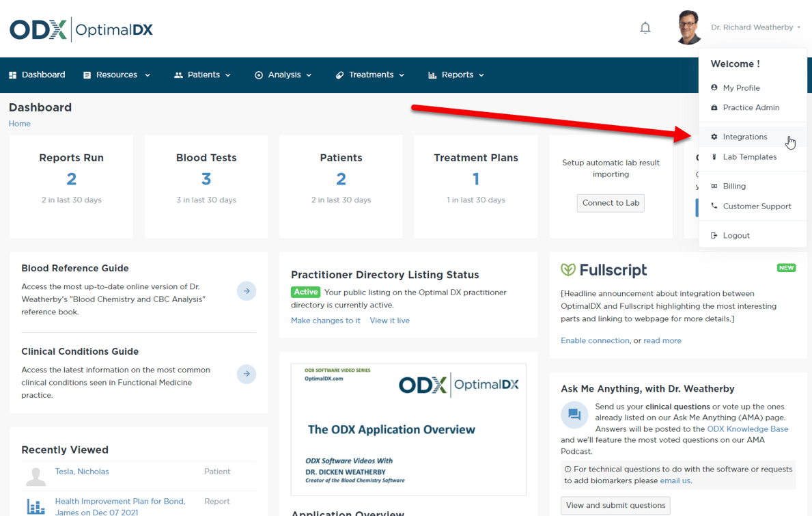Screen dimensions: 812x516
Task: Expand the Analysis menu chevron
Action: pos(309,76)
